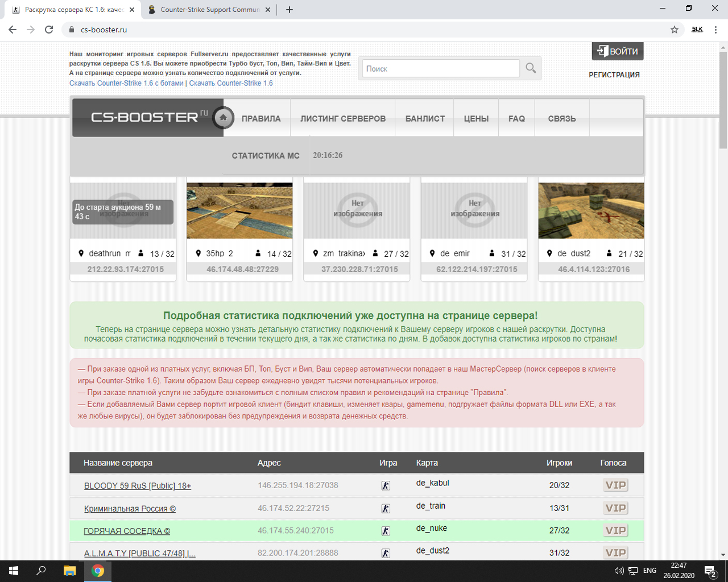
Task: Click the Chrome icon in the taskbar
Action: (98, 571)
